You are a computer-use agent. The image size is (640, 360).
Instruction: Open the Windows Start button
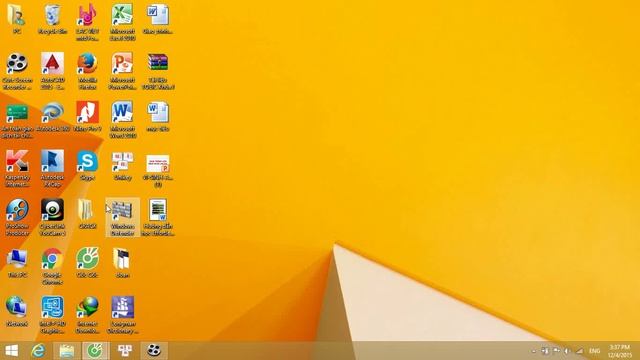point(11,351)
